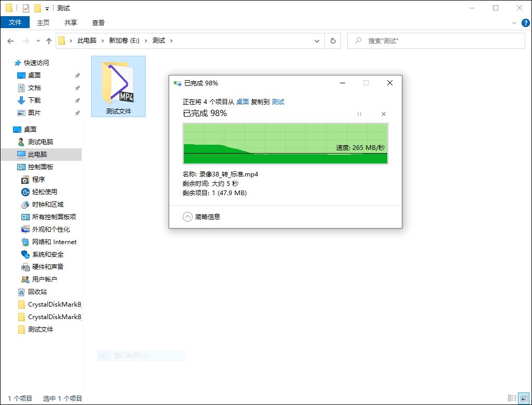This screenshot has width=532, height=405.
Task: Click the pin icon beside 文档
Action: click(78, 88)
